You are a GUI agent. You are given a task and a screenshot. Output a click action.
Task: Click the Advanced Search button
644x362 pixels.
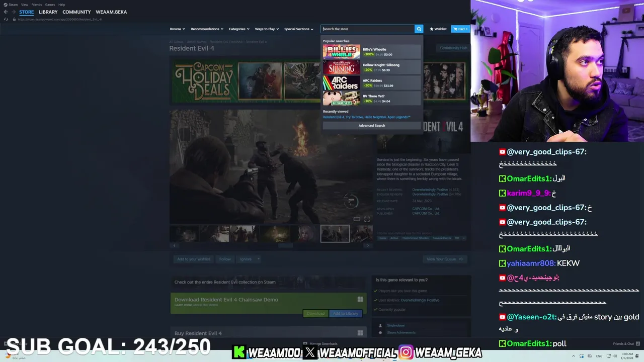372,126
